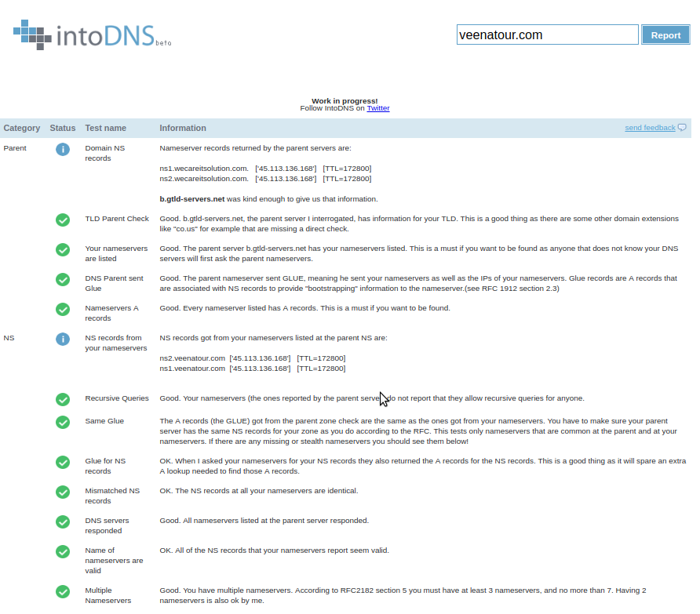Viewport: 700px width, 614px height.
Task: Click the domain input field with veenatour.com
Action: click(x=547, y=35)
